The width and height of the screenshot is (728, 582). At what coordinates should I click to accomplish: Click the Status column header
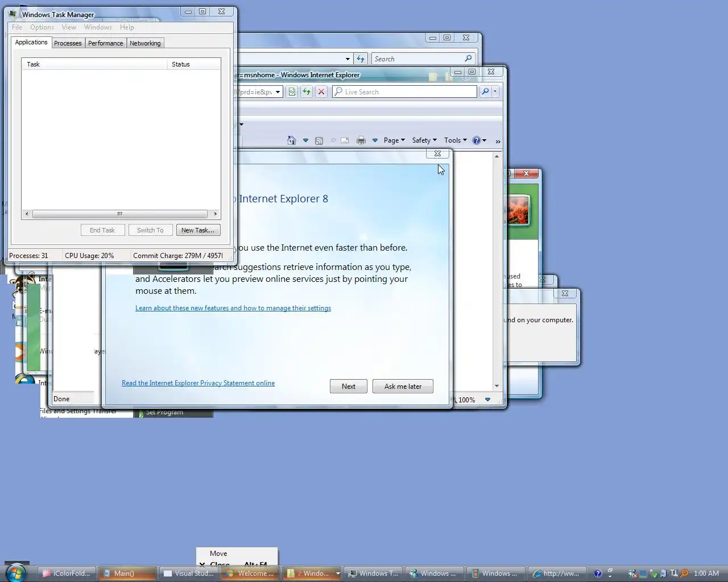tap(194, 64)
